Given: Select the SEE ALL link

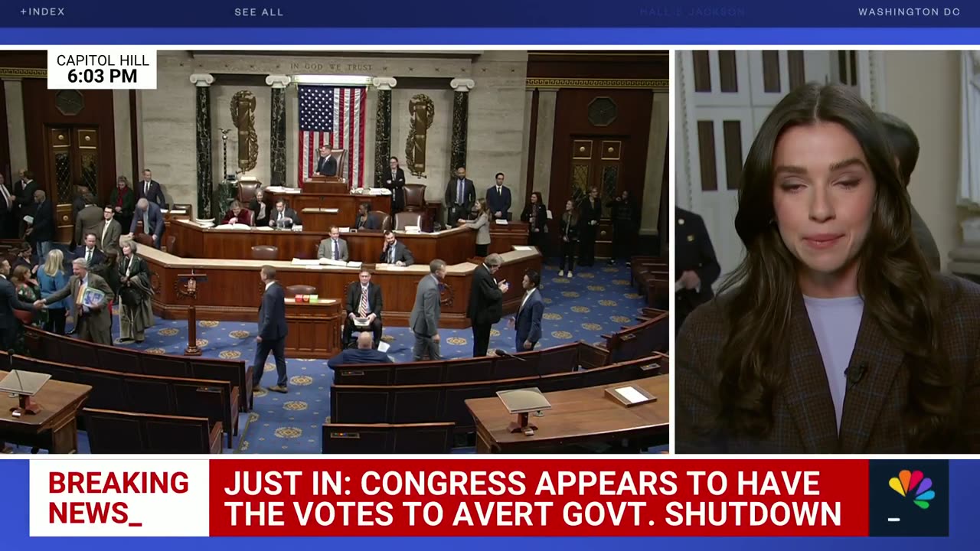Looking at the screenshot, I should point(259,12).
